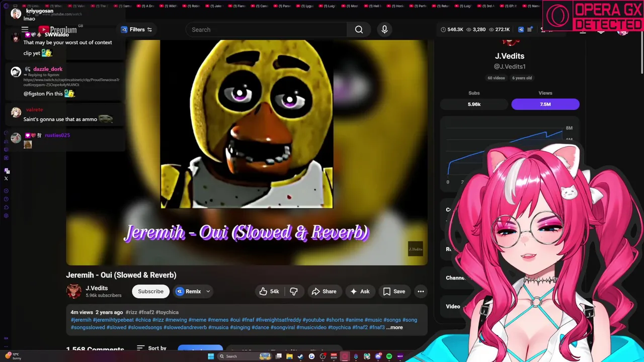Screen dimensions: 644x362
Task: Go to the YouTube Premium home logo
Action: (57, 30)
